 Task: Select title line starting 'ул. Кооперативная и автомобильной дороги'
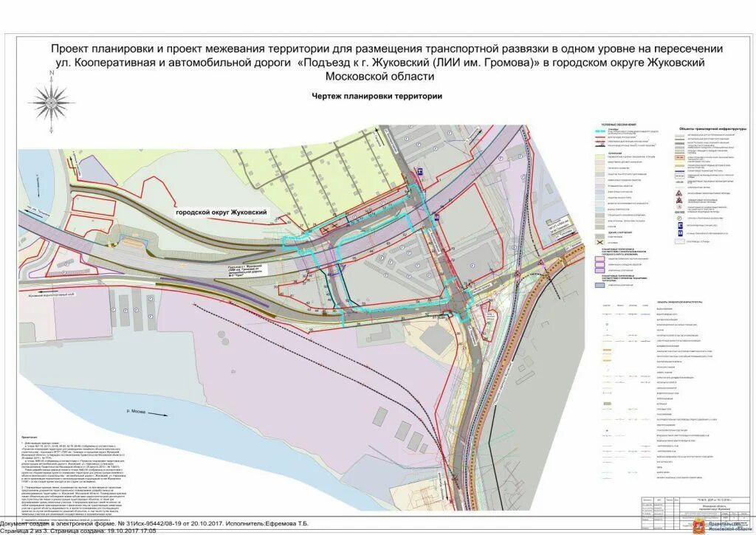coord(380,63)
